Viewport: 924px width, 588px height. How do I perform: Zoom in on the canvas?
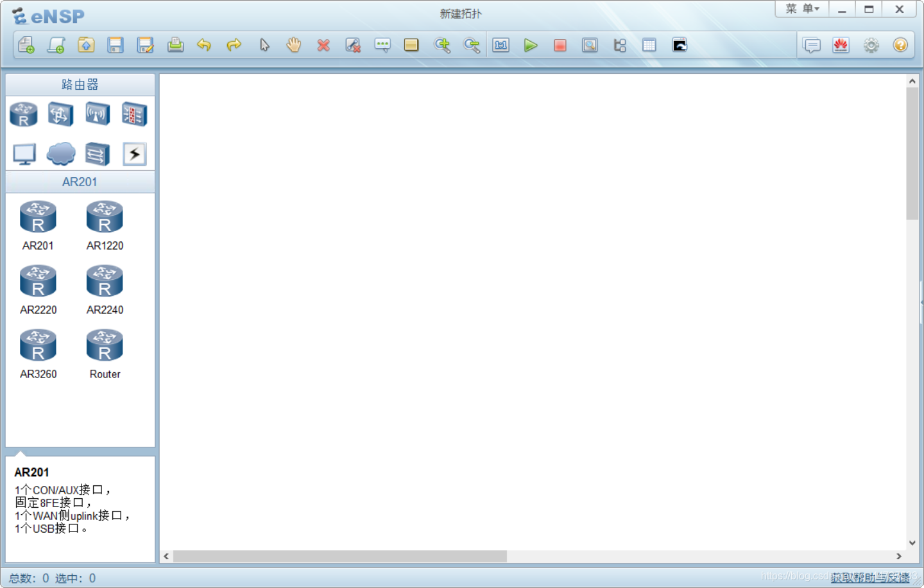(x=442, y=45)
